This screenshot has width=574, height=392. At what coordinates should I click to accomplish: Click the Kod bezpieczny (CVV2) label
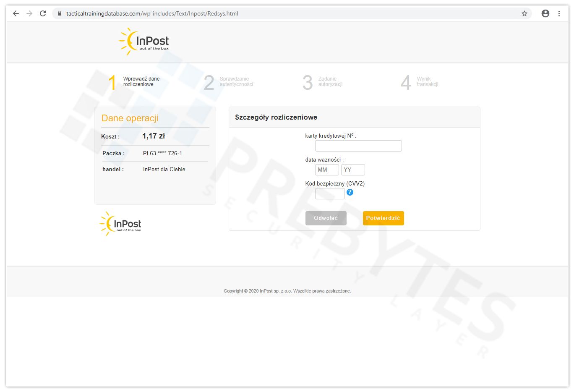335,183
